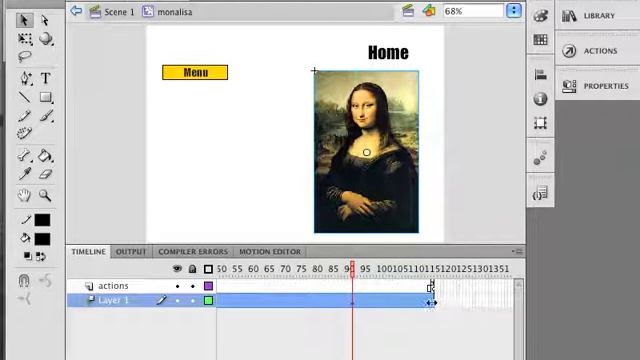Select the Brush tool
This screenshot has height=360, width=640.
(x=46, y=116)
